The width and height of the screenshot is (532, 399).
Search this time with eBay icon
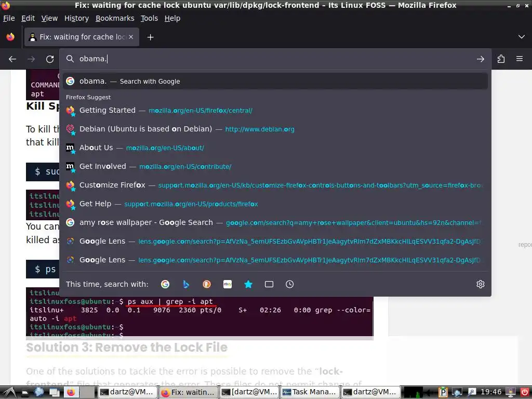tap(228, 284)
